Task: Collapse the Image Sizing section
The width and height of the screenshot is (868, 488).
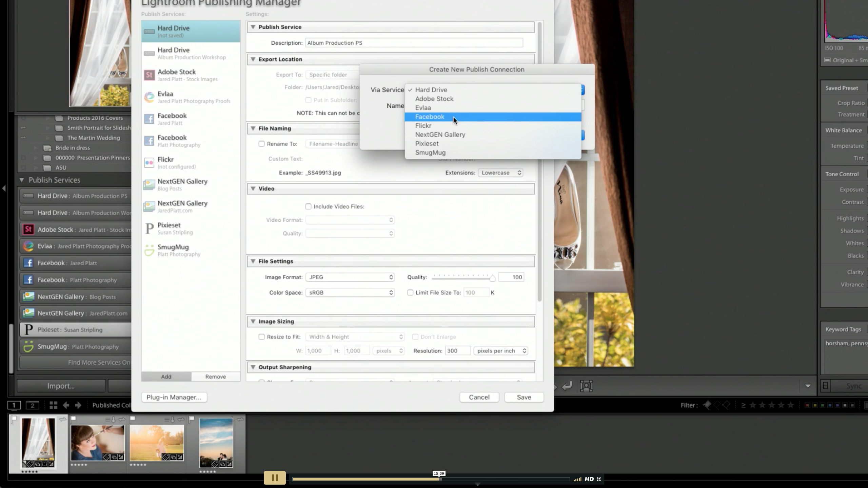Action: (x=253, y=321)
